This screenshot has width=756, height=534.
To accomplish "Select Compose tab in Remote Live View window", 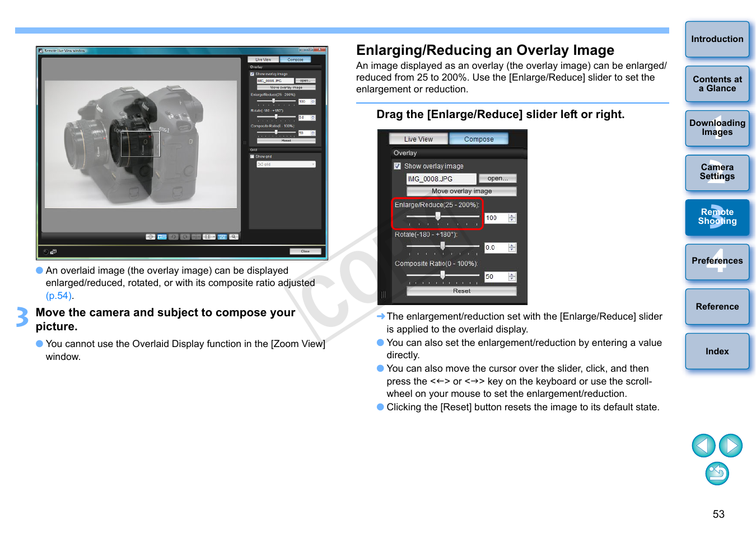I will [x=295, y=59].
